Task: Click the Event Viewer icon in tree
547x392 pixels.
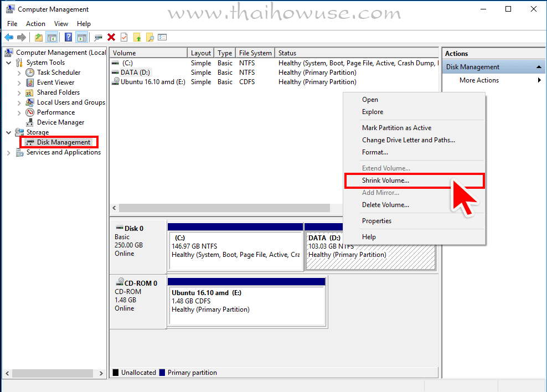Action: (30, 82)
